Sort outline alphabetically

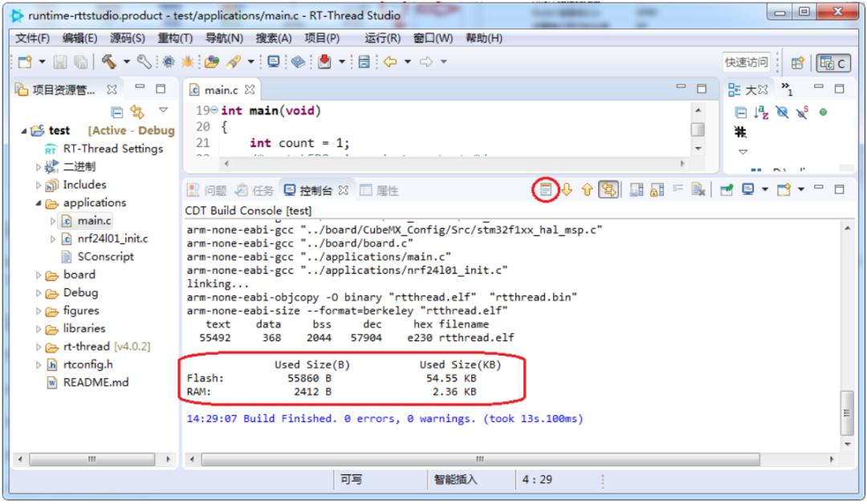(x=761, y=112)
